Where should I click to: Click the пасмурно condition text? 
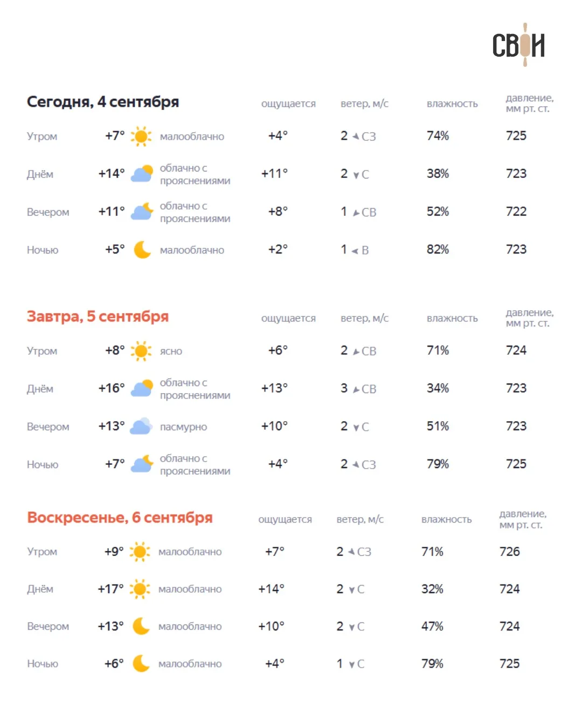click(183, 427)
